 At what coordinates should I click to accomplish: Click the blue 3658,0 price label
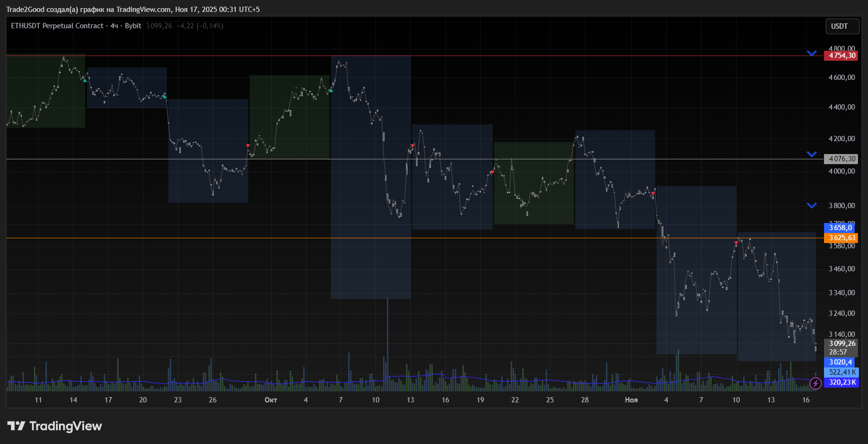[841, 228]
